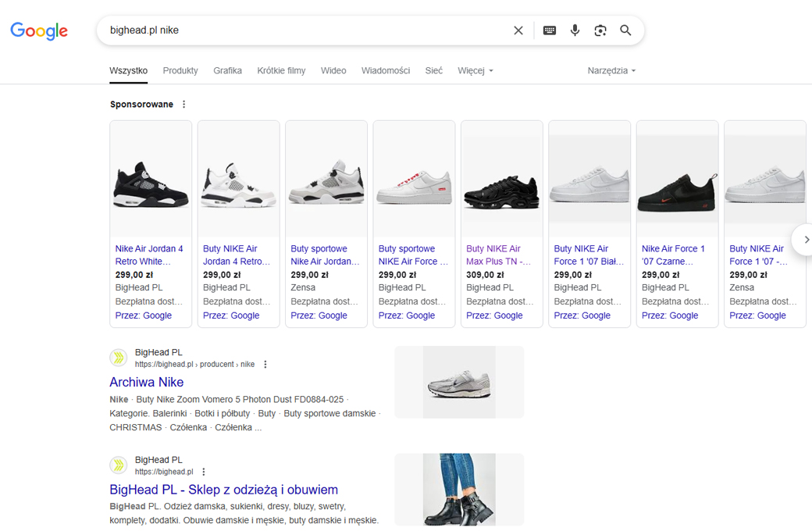The image size is (812, 531).
Task: Click silver Vomero shoe image beside Archiwa Nike
Action: 459,383
